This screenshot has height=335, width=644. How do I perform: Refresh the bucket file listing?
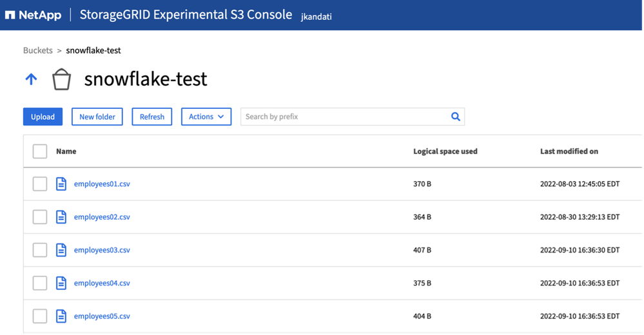pos(152,117)
